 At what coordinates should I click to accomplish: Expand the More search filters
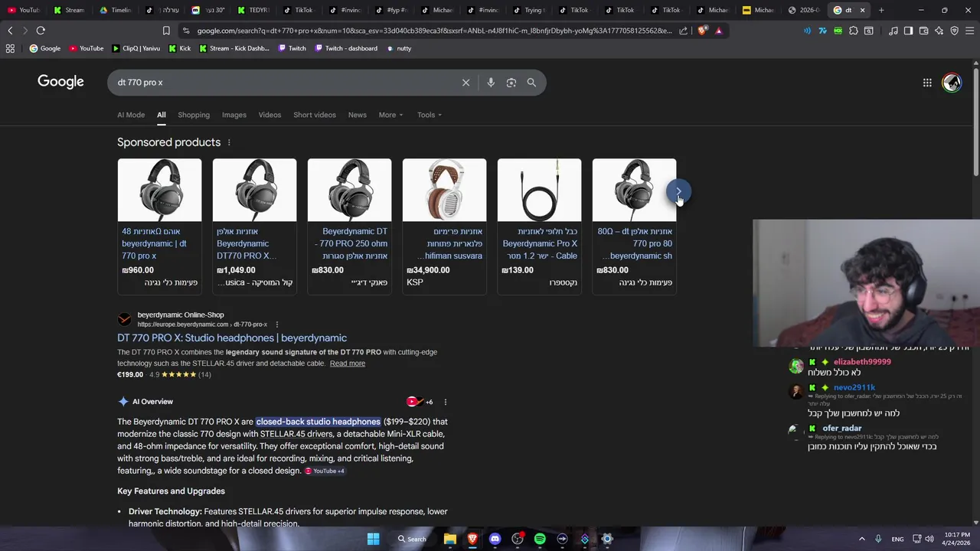(390, 115)
